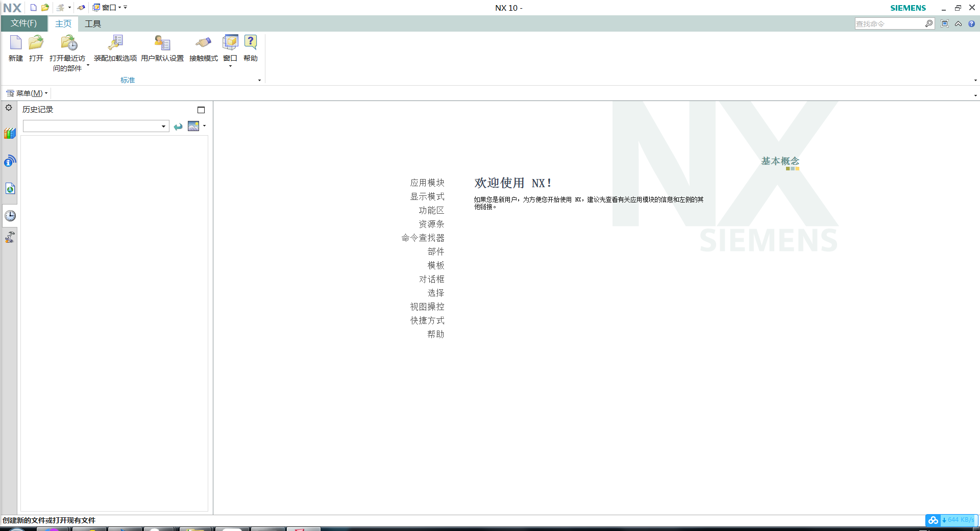This screenshot has width=980, height=531.
Task: Expand the history combo box dropdown
Action: click(x=163, y=127)
